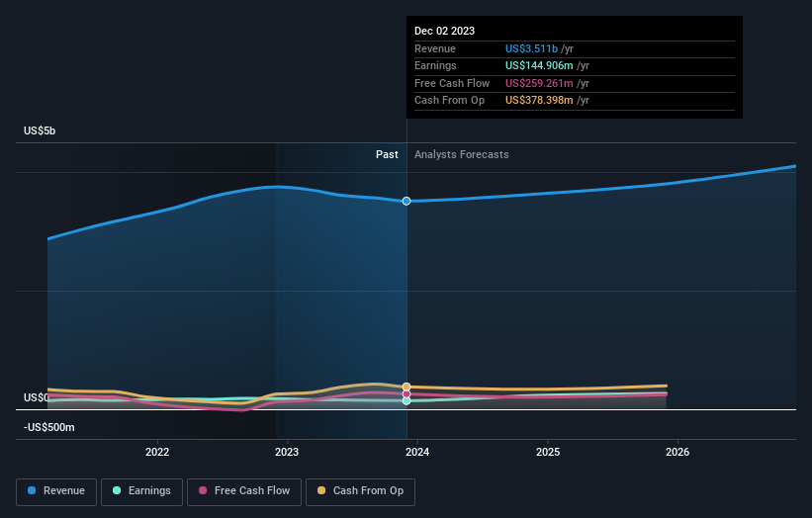The image size is (812, 518).
Task: Click the blue Revenue data point marker
Action: point(406,201)
